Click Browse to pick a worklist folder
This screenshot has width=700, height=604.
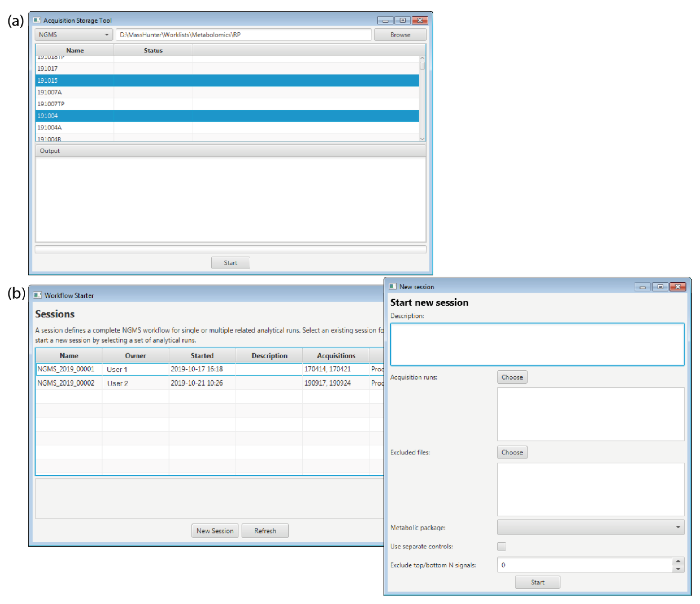400,35
